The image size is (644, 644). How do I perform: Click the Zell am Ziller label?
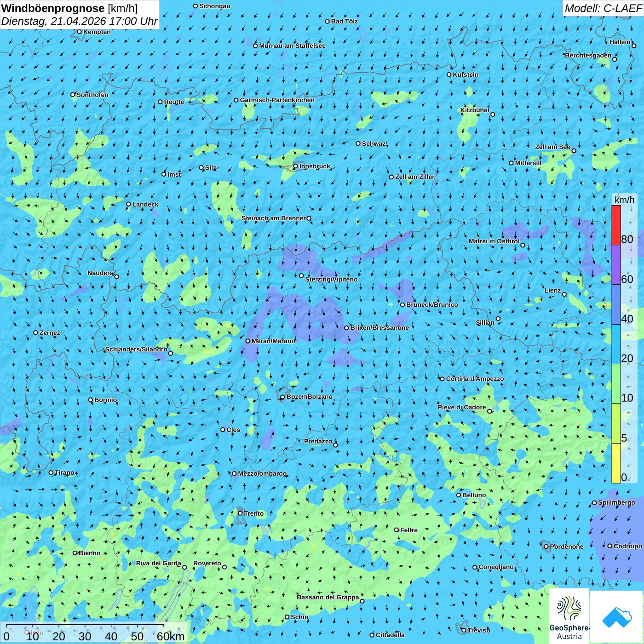click(415, 177)
